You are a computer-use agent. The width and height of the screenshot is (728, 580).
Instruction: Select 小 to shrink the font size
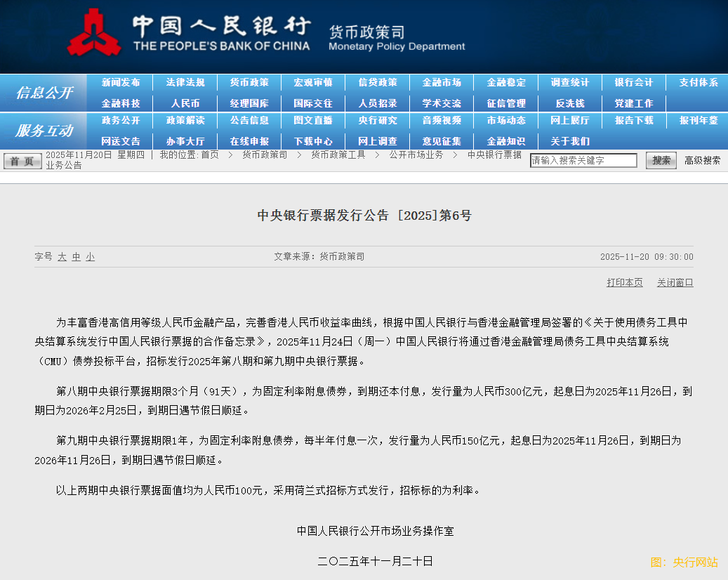pos(90,257)
